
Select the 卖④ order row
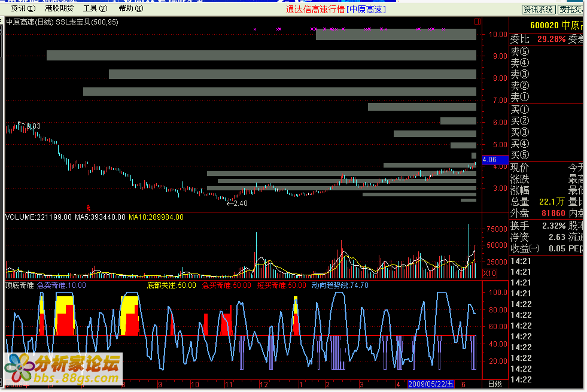pyautogui.click(x=547, y=62)
